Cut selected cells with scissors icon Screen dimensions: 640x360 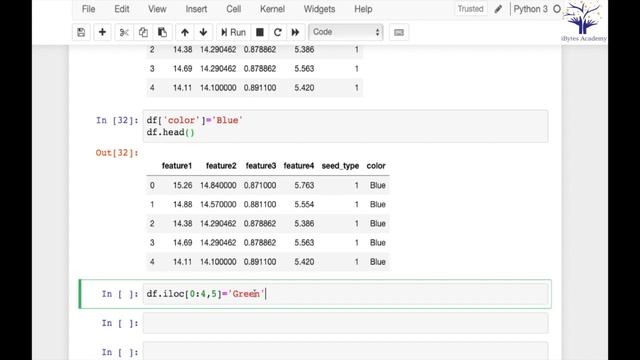[x=124, y=32]
